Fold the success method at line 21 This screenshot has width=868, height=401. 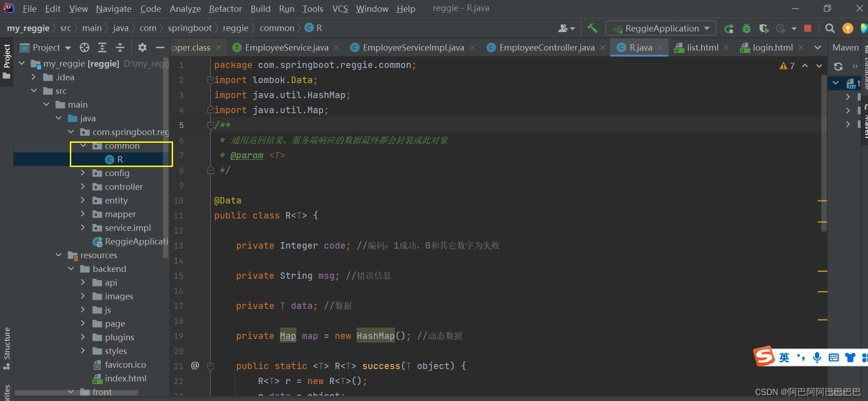[210, 366]
